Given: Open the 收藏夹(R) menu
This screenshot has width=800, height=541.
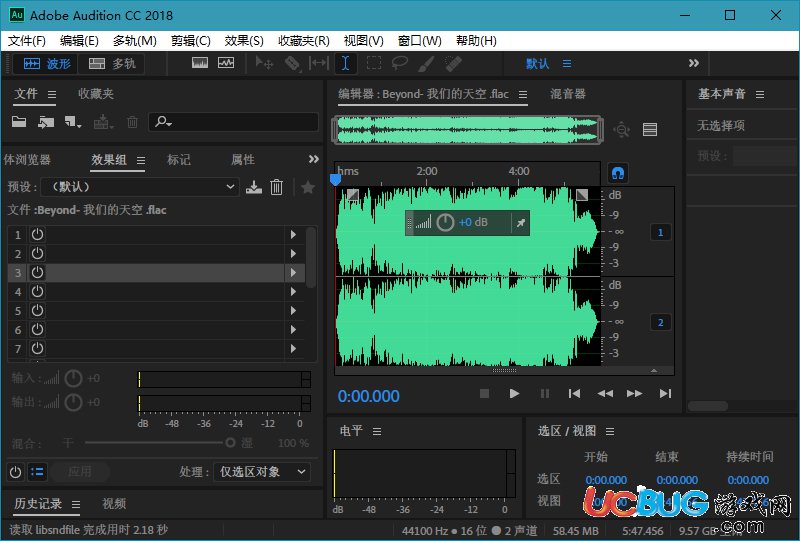Looking at the screenshot, I should coord(304,40).
